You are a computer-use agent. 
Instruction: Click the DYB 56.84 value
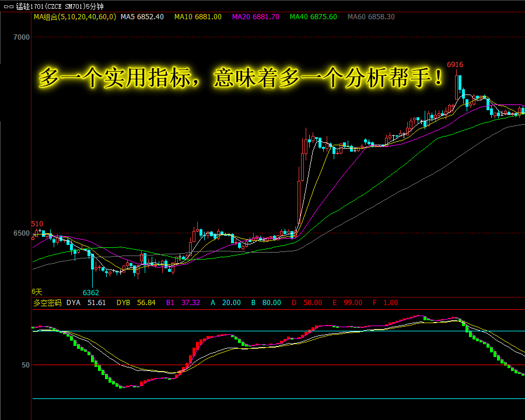tap(136, 303)
